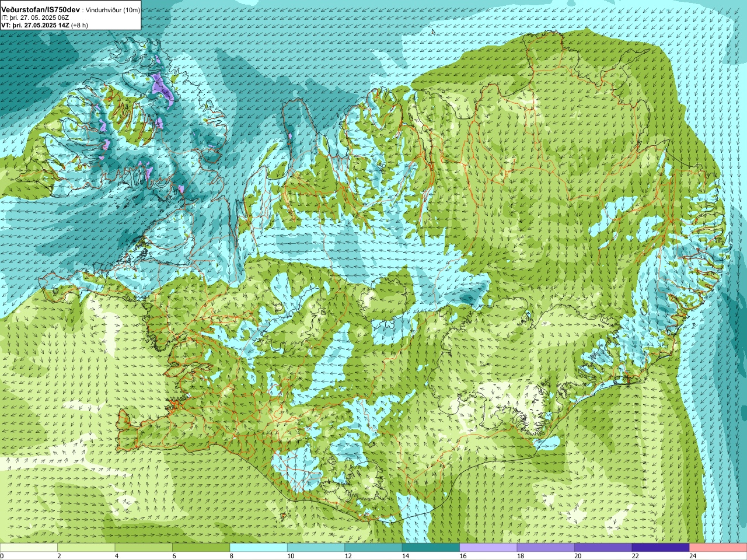Click the legend scale value 24
The width and height of the screenshot is (747, 560).
tap(693, 556)
